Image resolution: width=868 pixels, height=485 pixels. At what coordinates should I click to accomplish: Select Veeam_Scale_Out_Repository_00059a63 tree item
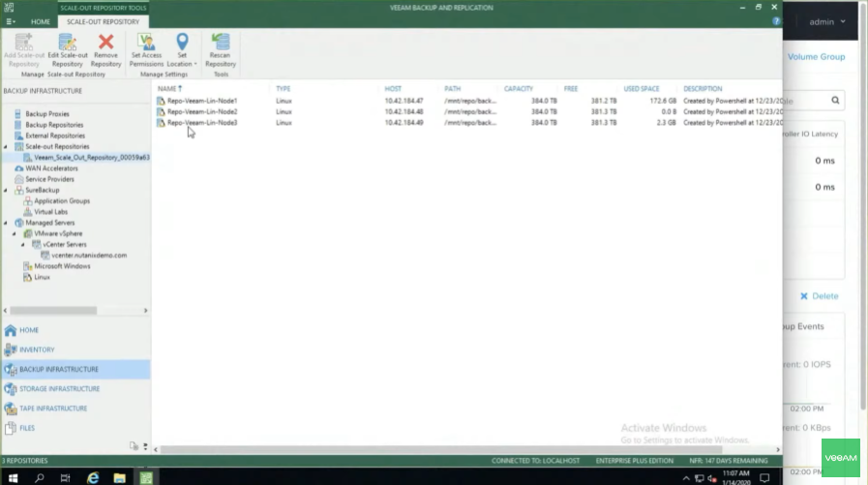coord(91,157)
